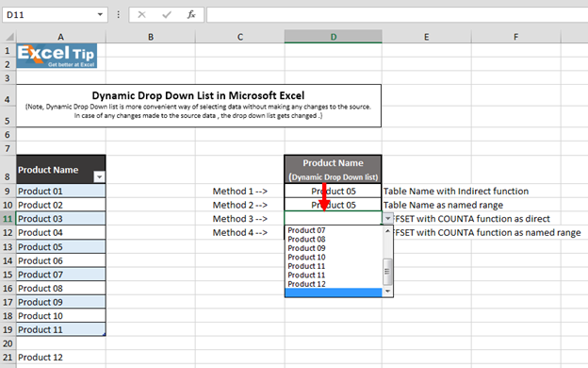Screen dimensions: 588x368
Task: Click the D11 cell dropdown arrow
Action: pyautogui.click(x=387, y=218)
